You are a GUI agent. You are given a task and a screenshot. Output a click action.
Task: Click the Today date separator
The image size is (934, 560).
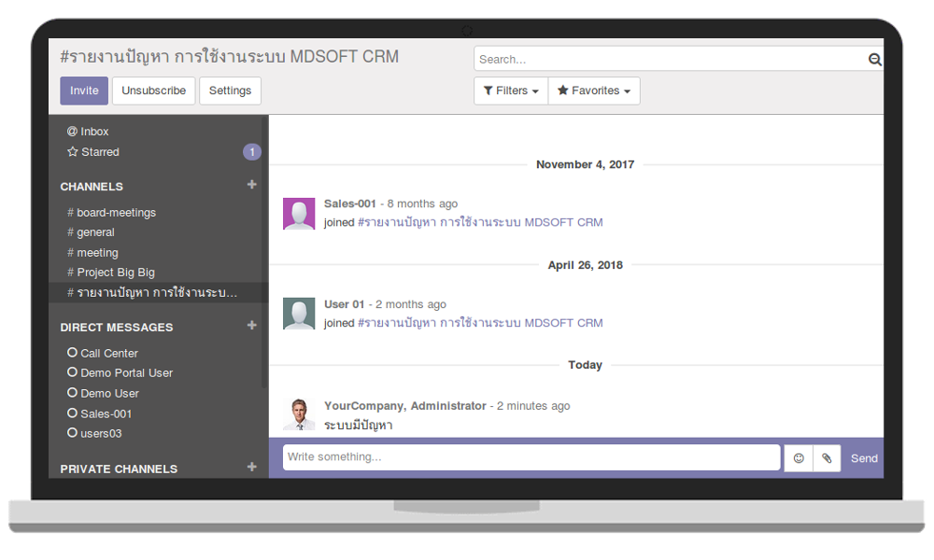[585, 365]
